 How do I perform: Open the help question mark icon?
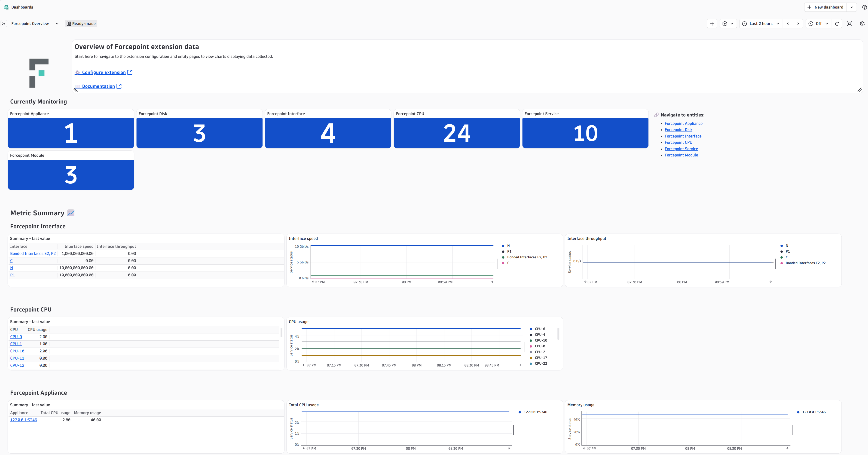coord(864,7)
